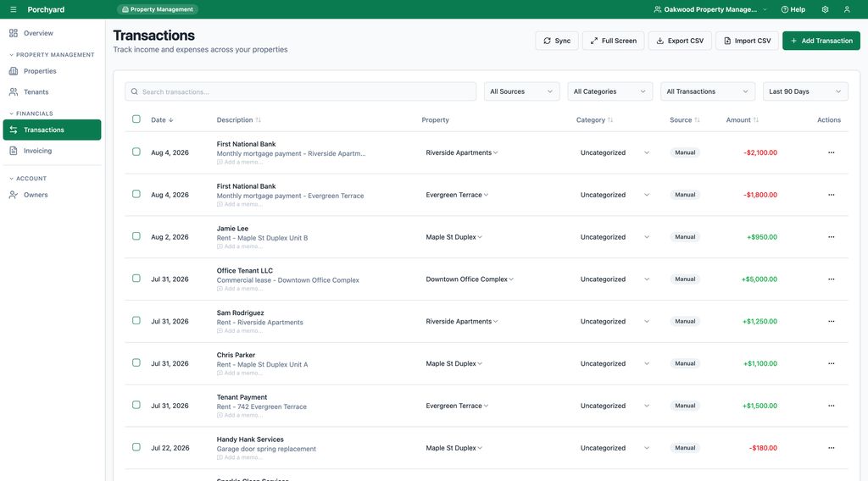Open Oakwood Property Manage organization switcher
Image resolution: width=868 pixels, height=481 pixels.
tap(710, 9)
